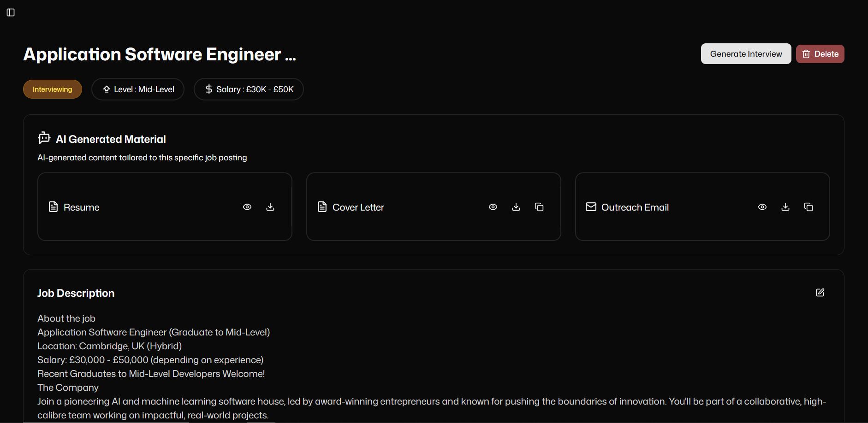Click the Application Software Engineer title
This screenshot has width=868, height=423.
point(160,54)
